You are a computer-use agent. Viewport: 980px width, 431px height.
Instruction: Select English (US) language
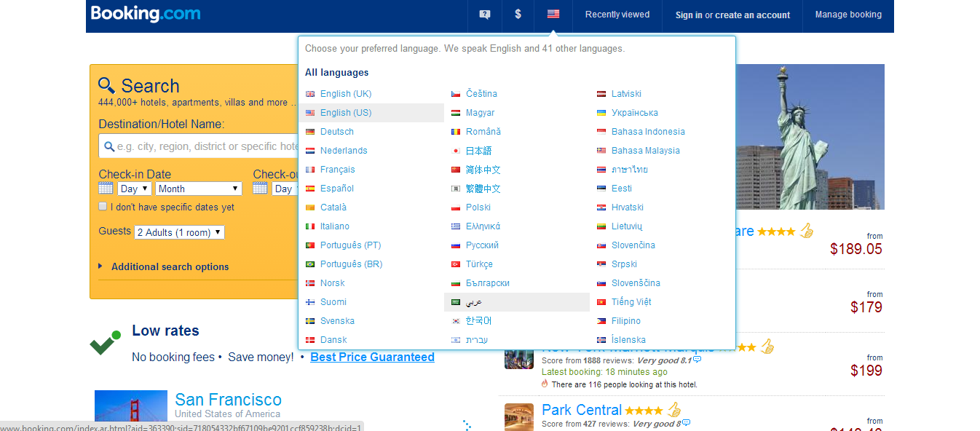[x=346, y=113]
